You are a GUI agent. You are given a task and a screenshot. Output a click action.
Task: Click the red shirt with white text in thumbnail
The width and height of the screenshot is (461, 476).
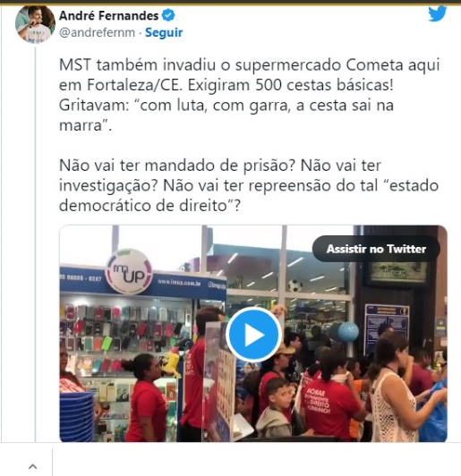click(x=329, y=407)
